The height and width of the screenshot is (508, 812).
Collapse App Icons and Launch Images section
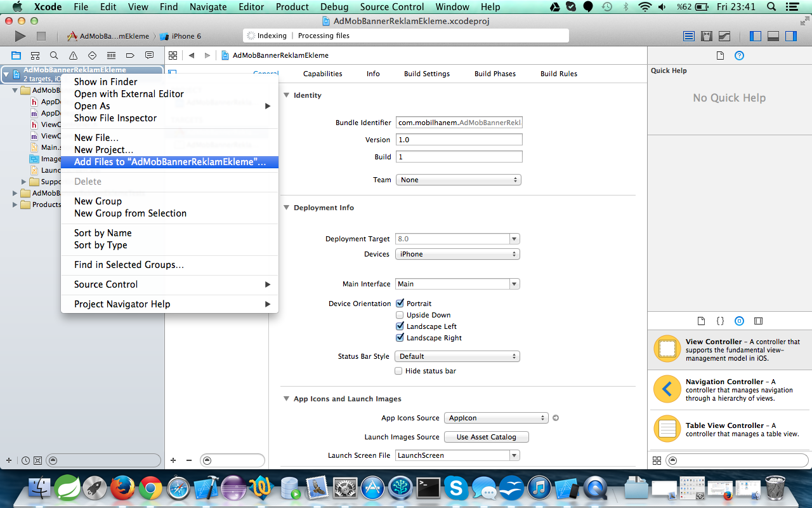click(x=286, y=399)
